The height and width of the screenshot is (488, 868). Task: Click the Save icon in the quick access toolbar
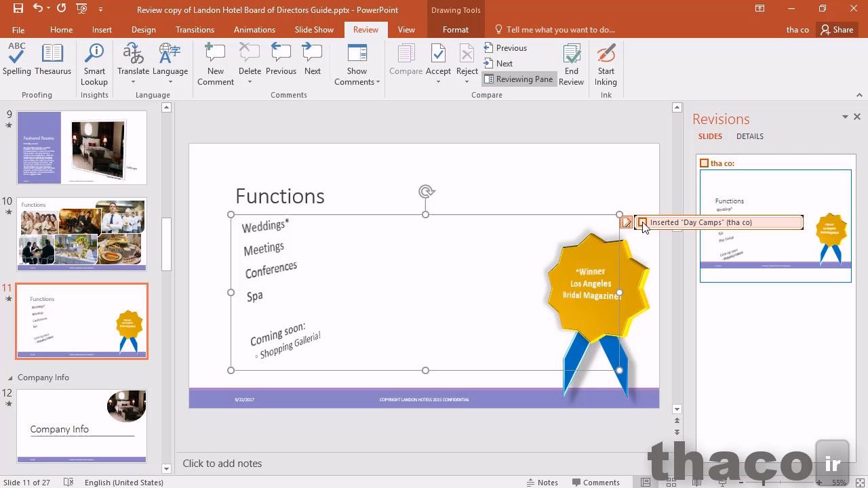(18, 9)
